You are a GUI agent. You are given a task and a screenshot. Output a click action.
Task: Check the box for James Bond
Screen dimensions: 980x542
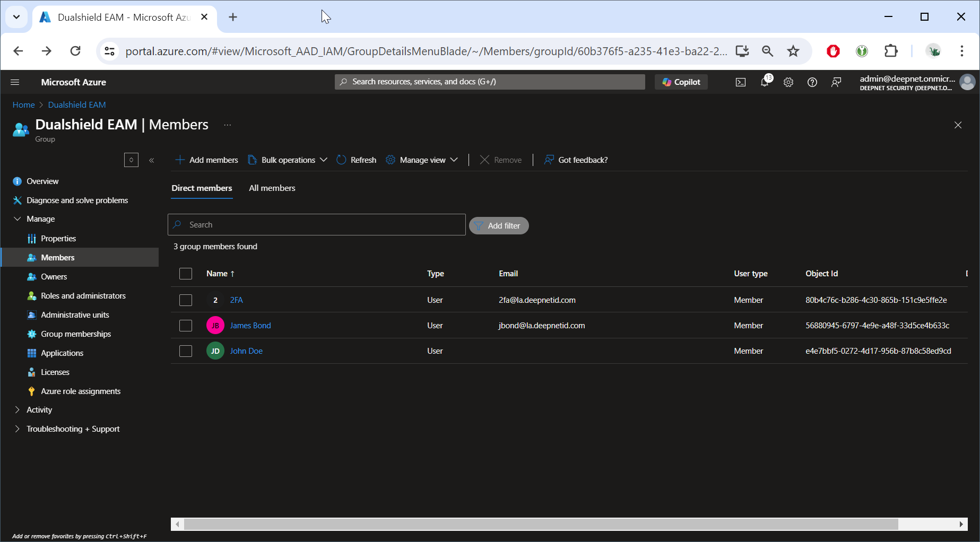pos(186,326)
